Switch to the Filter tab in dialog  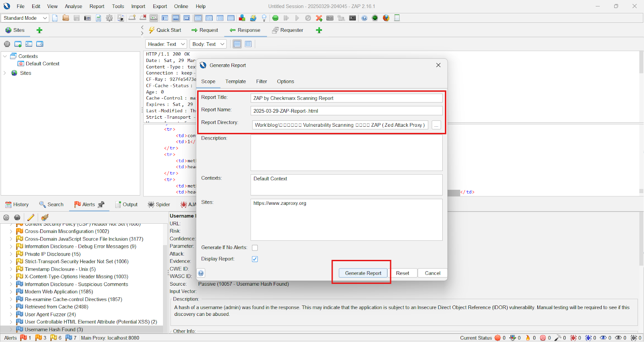[262, 81]
